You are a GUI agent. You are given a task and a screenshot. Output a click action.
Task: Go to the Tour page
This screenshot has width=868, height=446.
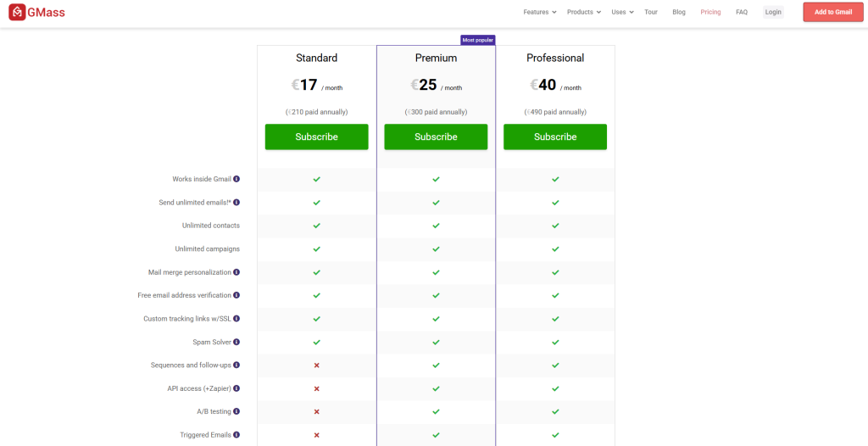point(651,12)
